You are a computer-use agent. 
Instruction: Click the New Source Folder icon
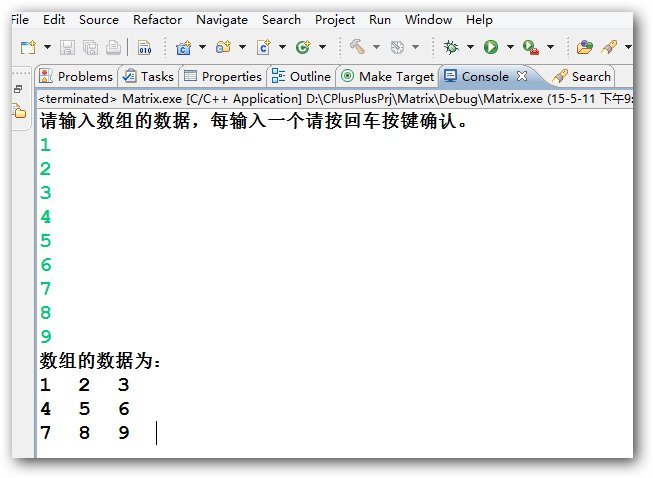223,47
